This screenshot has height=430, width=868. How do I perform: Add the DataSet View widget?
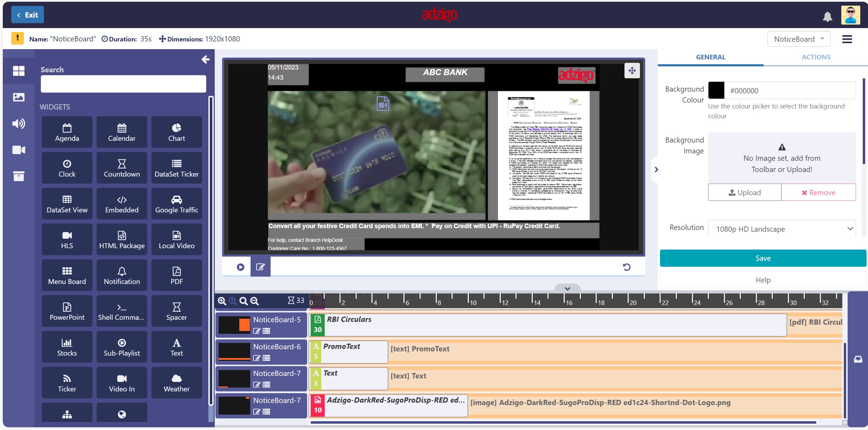pos(67,204)
